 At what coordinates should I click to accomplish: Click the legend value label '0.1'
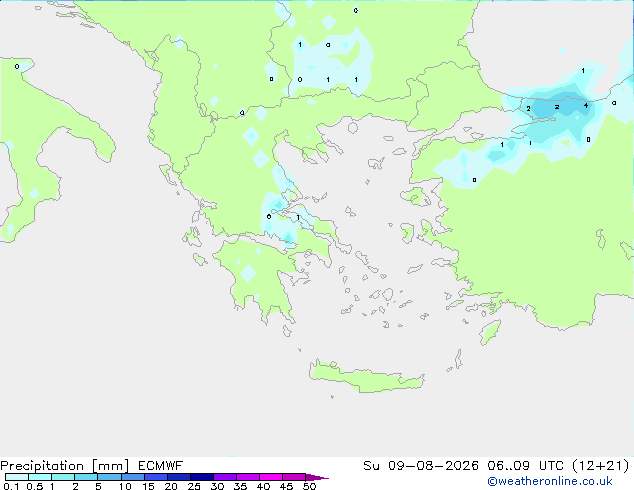11,486
